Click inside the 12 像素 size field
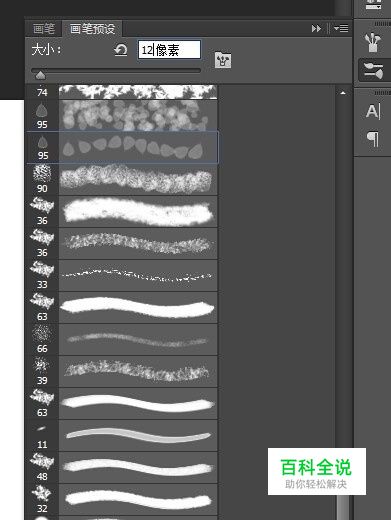The image size is (391, 520). coord(169,50)
